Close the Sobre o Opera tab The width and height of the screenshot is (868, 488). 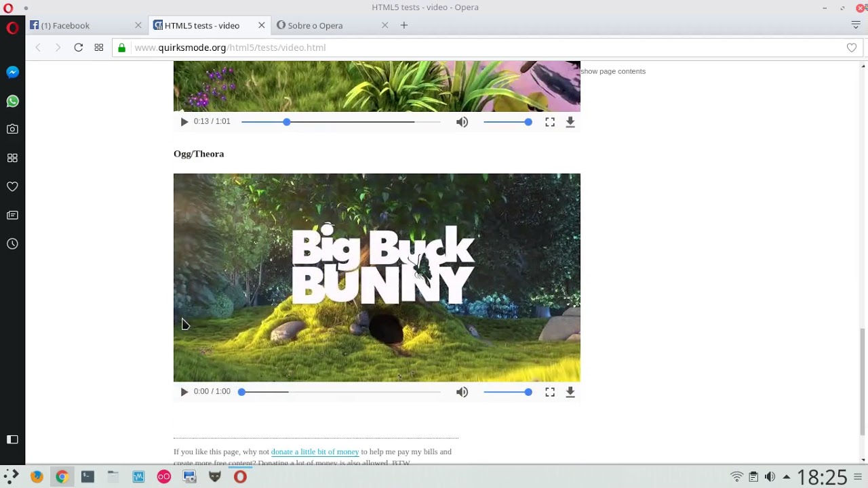tap(385, 25)
